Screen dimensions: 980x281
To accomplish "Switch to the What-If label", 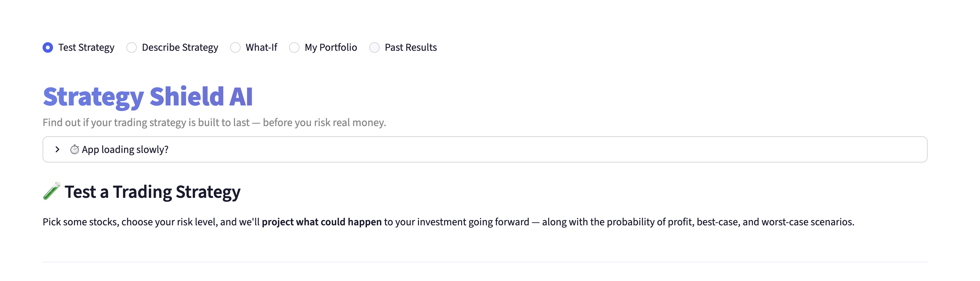I will [x=261, y=47].
